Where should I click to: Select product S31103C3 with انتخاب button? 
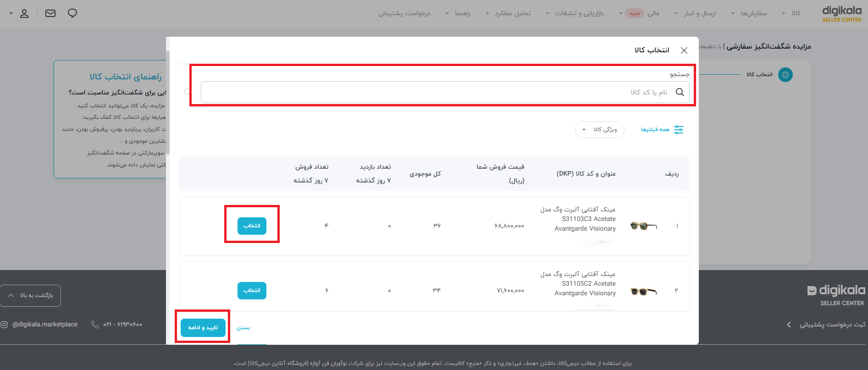pyautogui.click(x=252, y=226)
